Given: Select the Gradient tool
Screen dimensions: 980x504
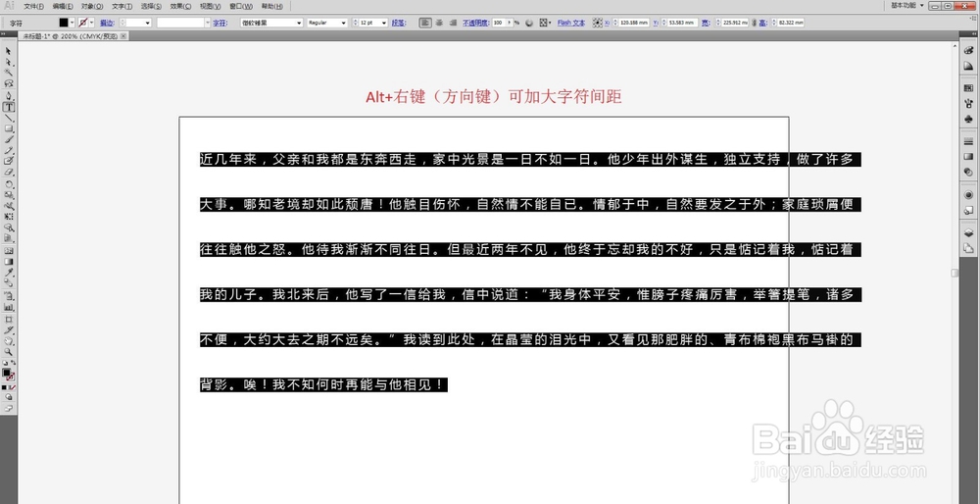Looking at the screenshot, I should click(9, 262).
